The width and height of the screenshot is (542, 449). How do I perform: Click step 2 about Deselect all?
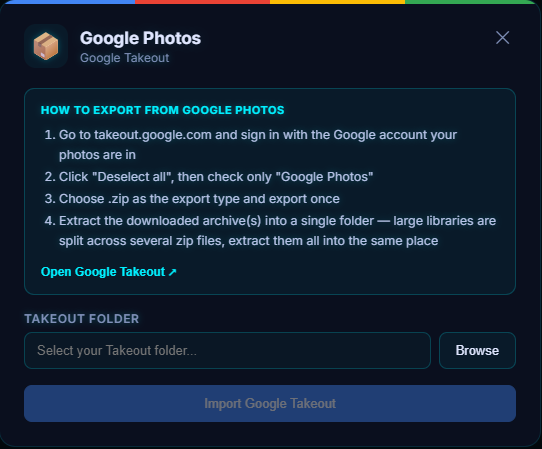click(209, 177)
